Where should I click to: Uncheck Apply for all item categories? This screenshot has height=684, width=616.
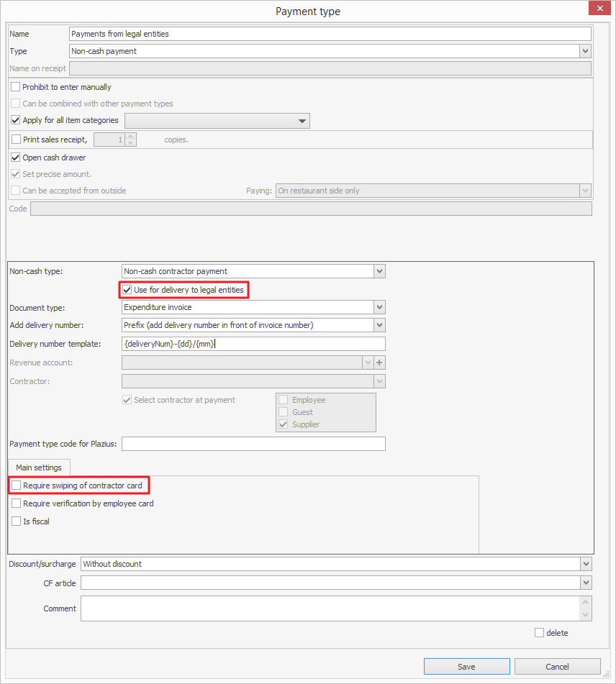[x=17, y=120]
